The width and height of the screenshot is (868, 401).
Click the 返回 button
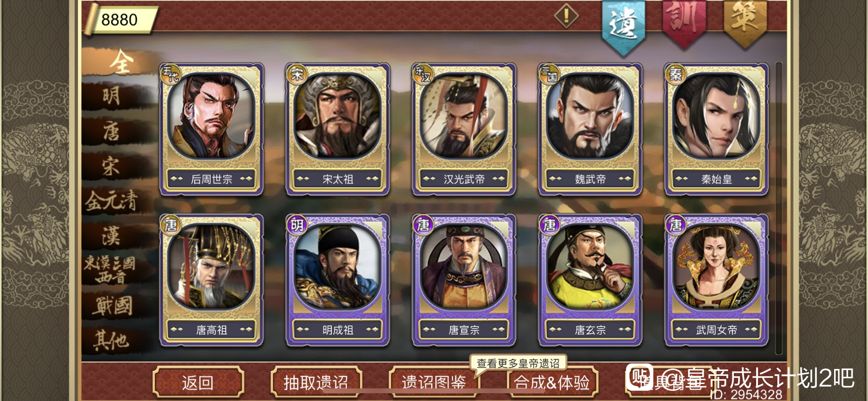pos(198,383)
